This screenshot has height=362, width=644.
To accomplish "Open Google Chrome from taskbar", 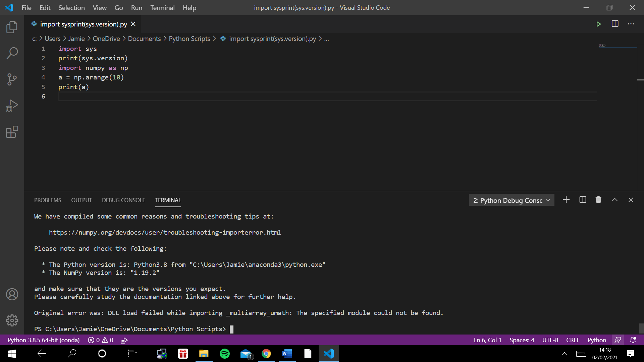I will pyautogui.click(x=266, y=354).
